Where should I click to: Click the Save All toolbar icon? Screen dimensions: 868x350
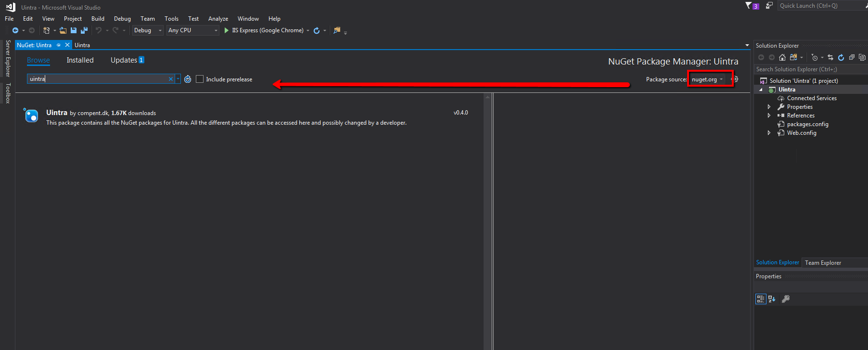(x=84, y=30)
